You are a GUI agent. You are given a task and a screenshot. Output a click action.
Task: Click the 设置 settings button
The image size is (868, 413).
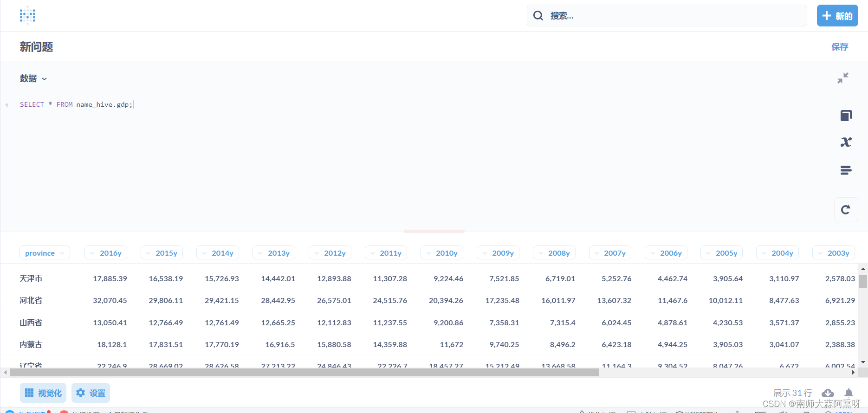tap(91, 393)
